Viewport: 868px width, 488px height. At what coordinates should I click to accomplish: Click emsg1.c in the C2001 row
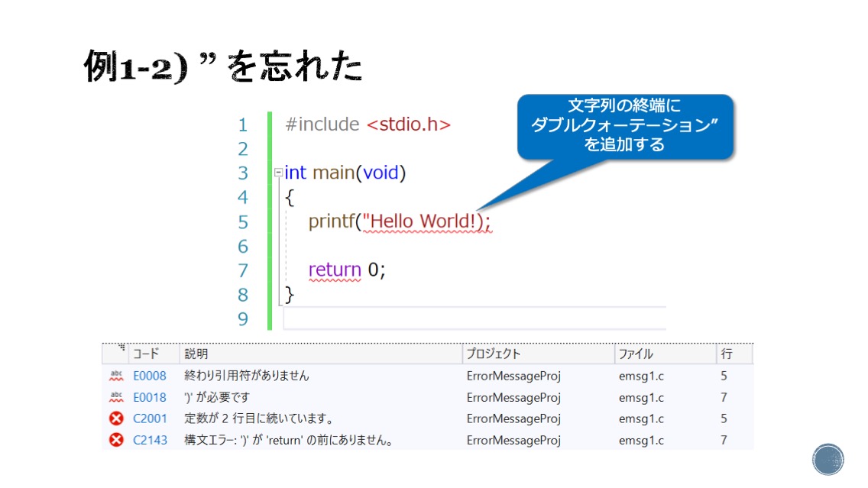pos(641,419)
